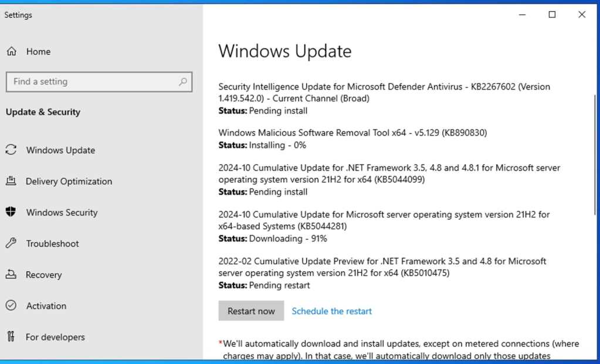
Task: Click the Windows Update page heading
Action: [x=285, y=52]
